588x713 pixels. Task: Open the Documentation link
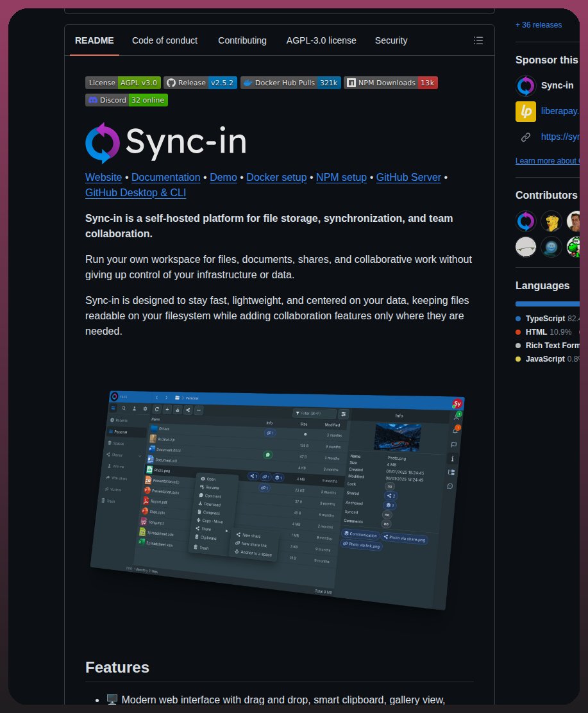coord(165,178)
